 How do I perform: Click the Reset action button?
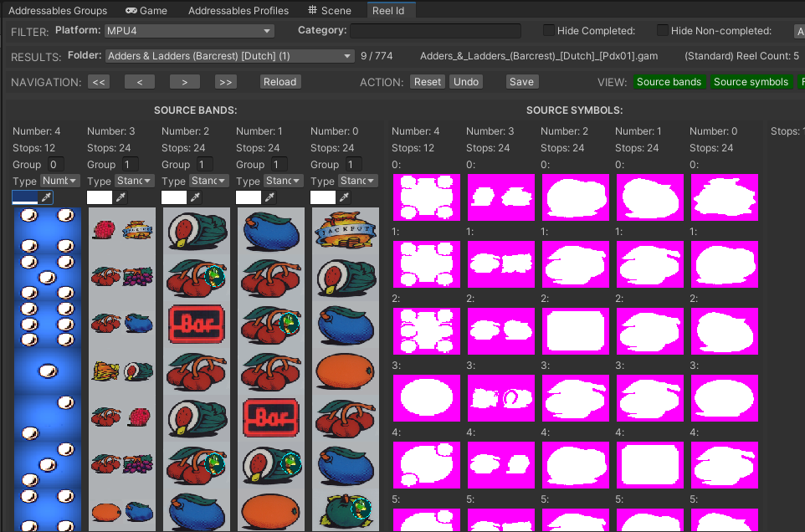[x=428, y=82]
